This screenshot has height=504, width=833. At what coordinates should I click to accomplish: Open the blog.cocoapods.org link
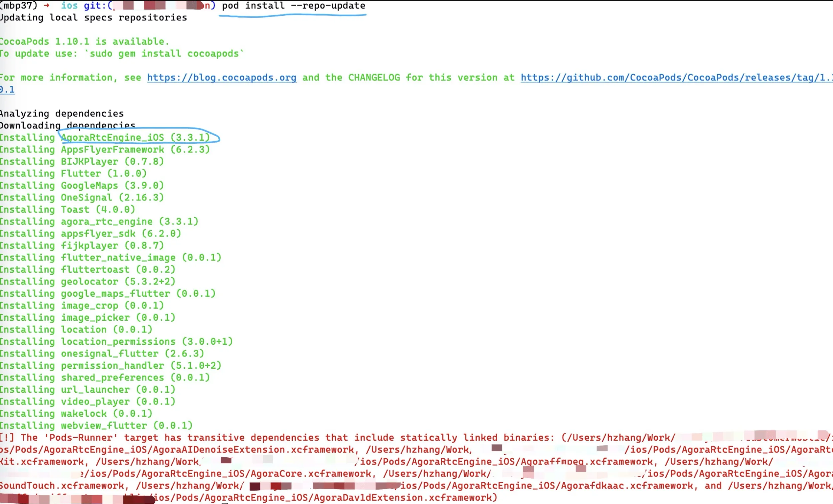point(221,78)
